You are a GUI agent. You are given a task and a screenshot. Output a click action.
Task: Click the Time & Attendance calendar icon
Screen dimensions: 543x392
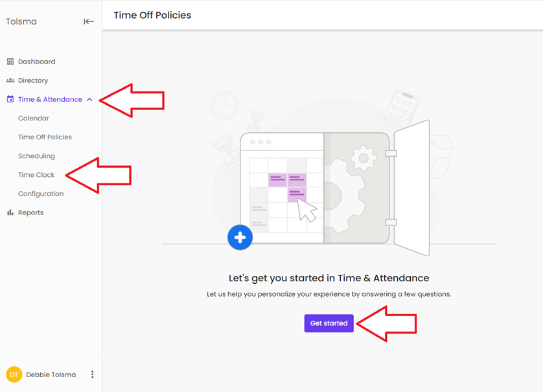(x=10, y=99)
